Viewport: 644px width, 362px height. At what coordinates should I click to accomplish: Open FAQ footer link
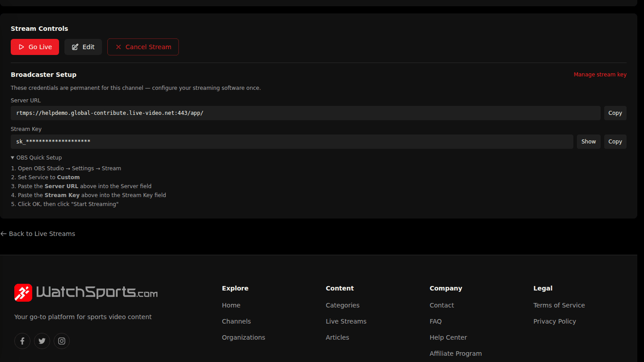tap(436, 321)
